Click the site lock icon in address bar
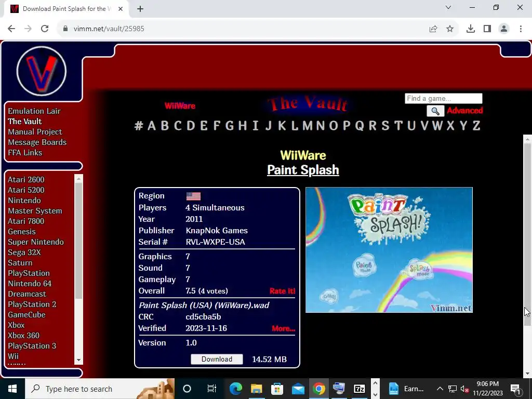Screen dimensions: 532x399 (65, 29)
